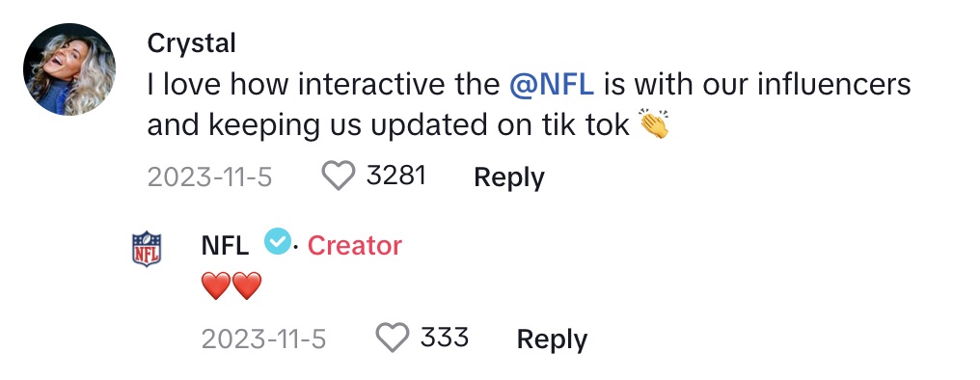Select the date on NFL's reply

point(263,339)
